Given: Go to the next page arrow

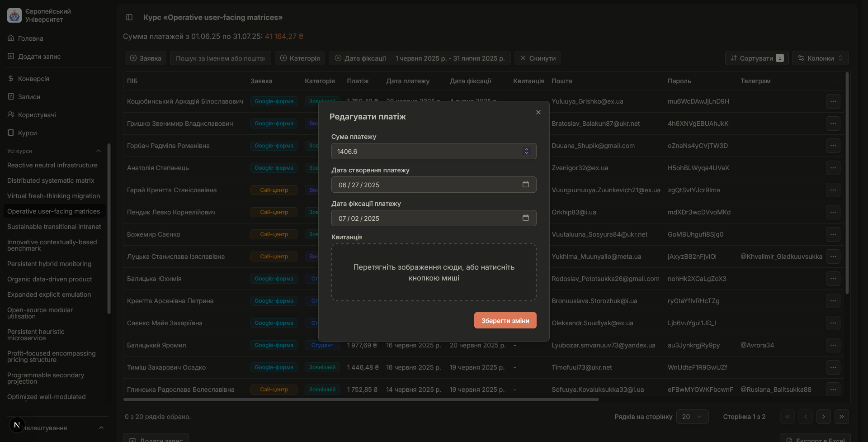Looking at the screenshot, I should tap(823, 417).
